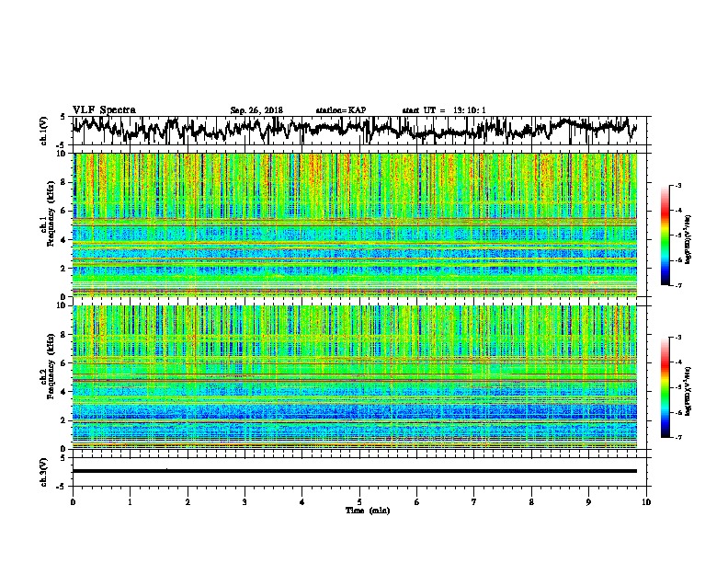This screenshot has height=563, width=728.
Task: Click the "VLF Spectra" plot title
Action: coord(104,110)
